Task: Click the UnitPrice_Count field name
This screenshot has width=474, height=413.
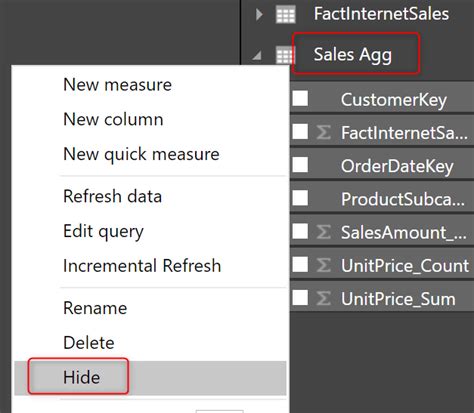Action: point(405,266)
